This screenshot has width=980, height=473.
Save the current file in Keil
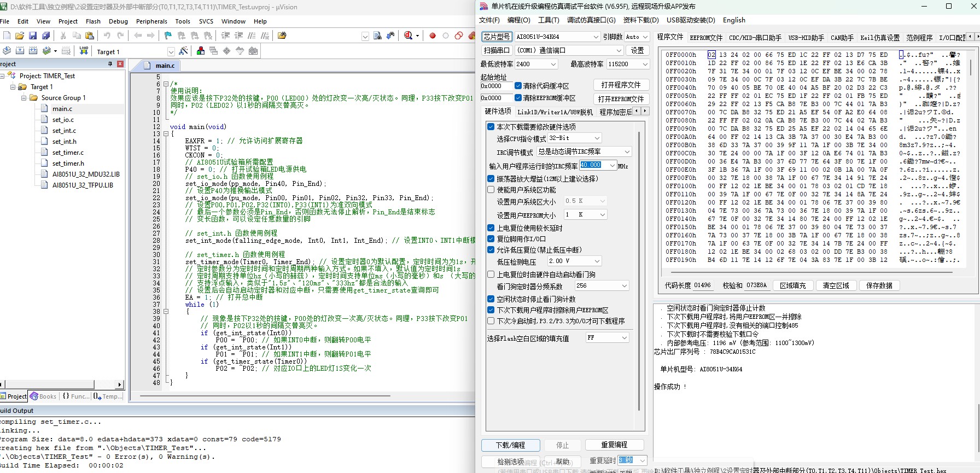coord(33,36)
